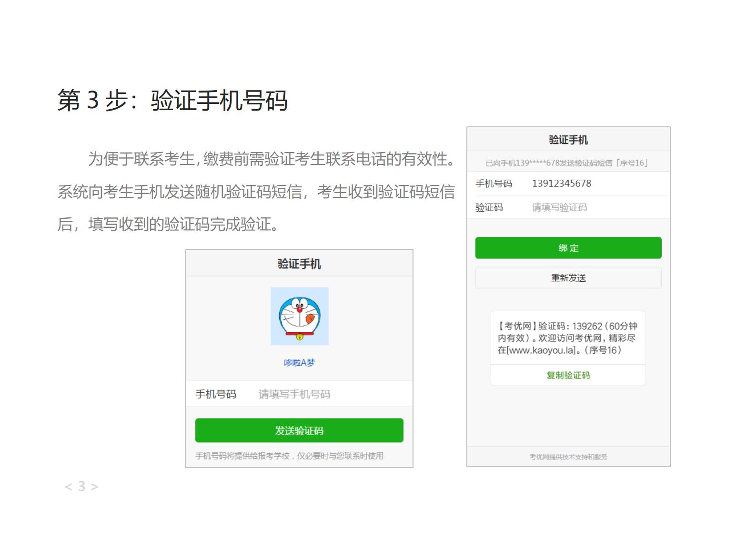The width and height of the screenshot is (756, 533).
Task: Click the SMS message with code 139262
Action: pos(567,338)
